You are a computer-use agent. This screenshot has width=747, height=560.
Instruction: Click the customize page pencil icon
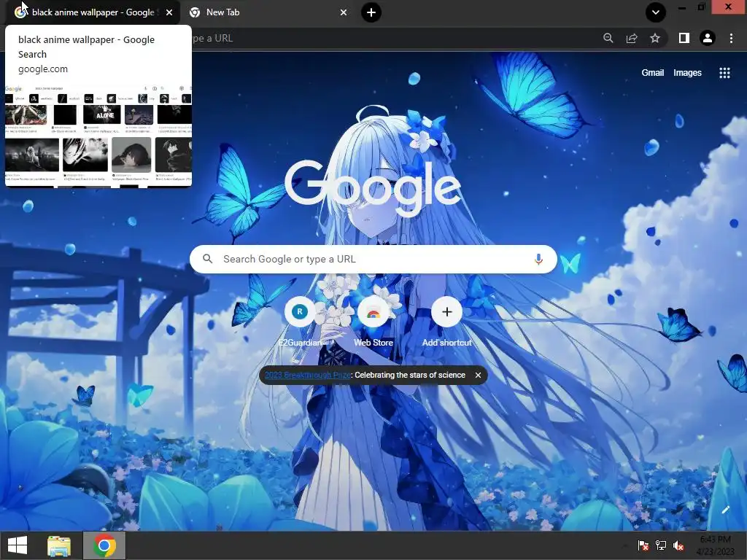pyautogui.click(x=725, y=510)
